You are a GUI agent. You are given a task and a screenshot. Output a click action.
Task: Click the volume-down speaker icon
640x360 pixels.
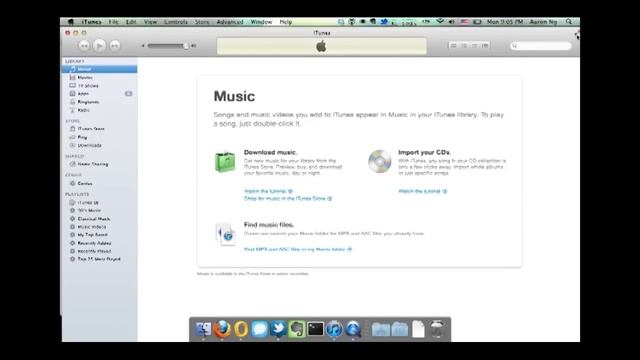(143, 46)
